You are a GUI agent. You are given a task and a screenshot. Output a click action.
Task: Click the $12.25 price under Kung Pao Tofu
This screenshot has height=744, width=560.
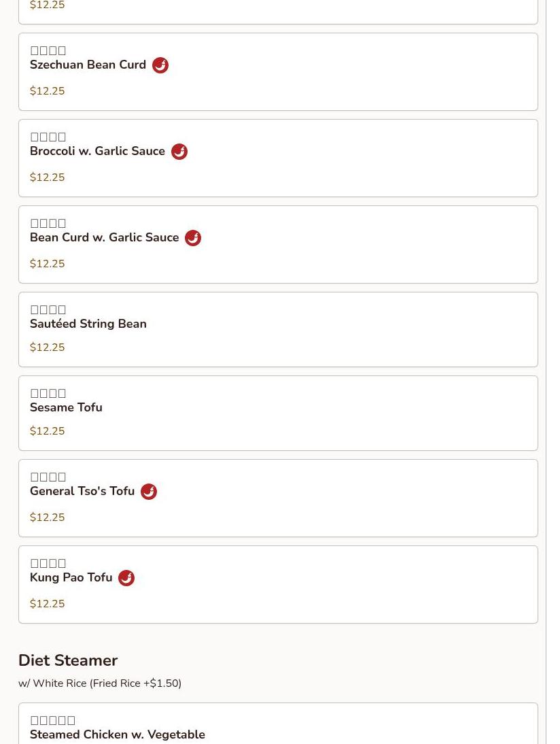click(48, 604)
